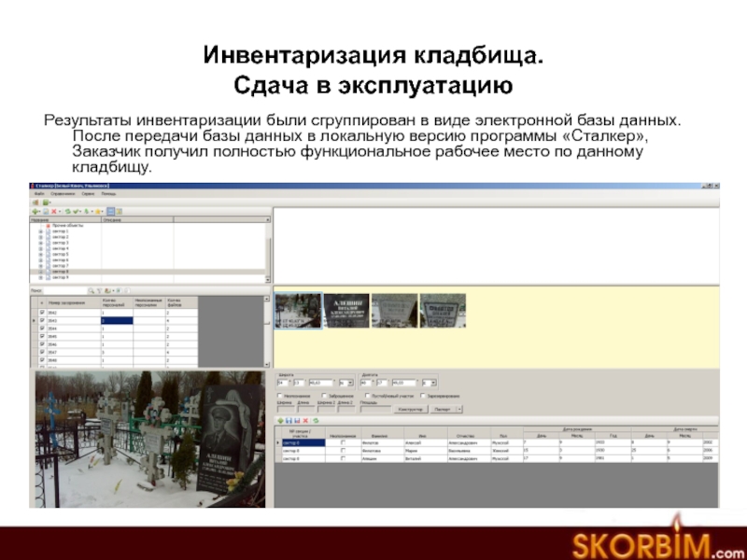Click the Поиск search input field
747x560 pixels.
click(65, 290)
